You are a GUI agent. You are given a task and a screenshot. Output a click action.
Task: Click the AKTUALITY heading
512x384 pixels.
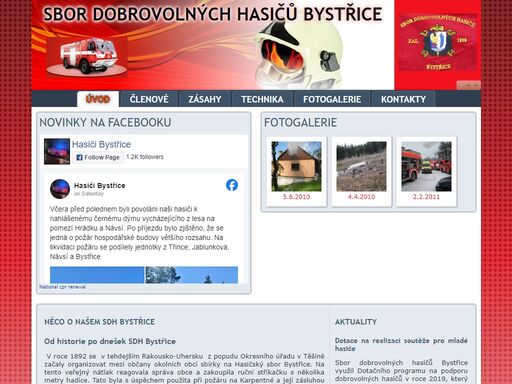356,322
